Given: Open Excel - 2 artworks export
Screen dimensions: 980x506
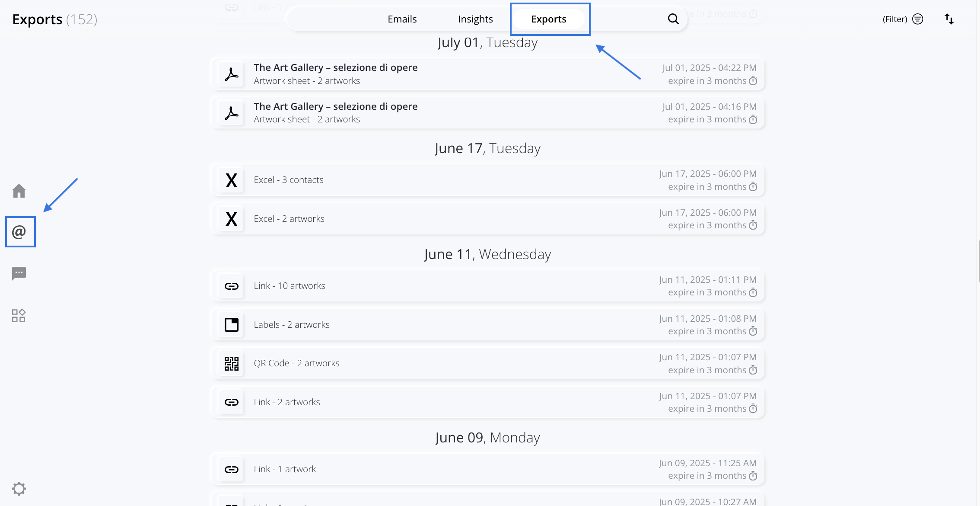Looking at the screenshot, I should point(289,219).
